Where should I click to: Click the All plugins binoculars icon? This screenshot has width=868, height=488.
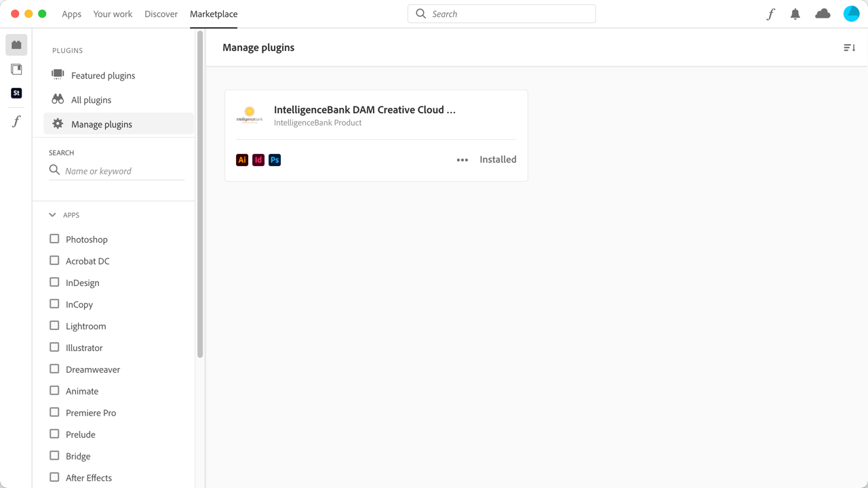click(x=58, y=99)
